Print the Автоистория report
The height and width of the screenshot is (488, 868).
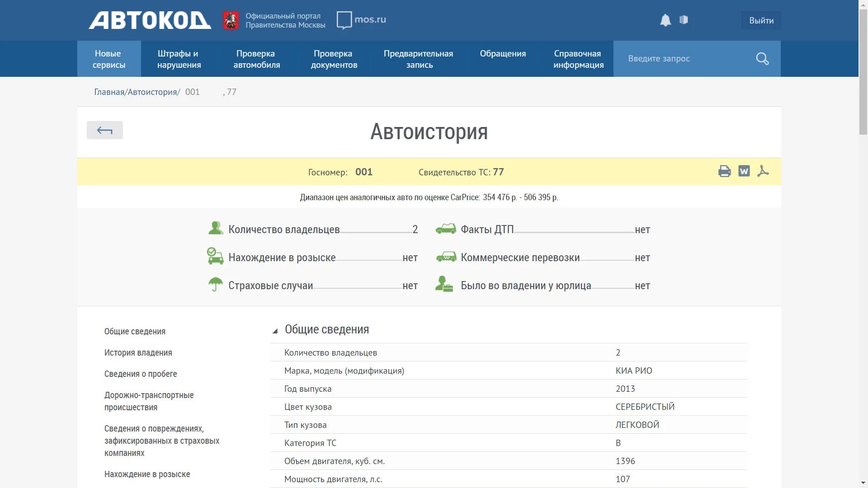[x=724, y=171]
